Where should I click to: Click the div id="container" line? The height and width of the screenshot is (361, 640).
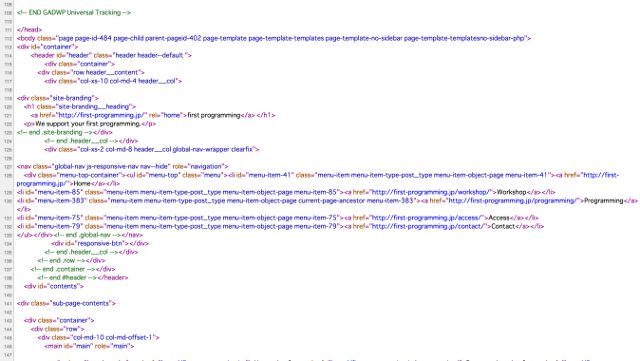click(47, 47)
